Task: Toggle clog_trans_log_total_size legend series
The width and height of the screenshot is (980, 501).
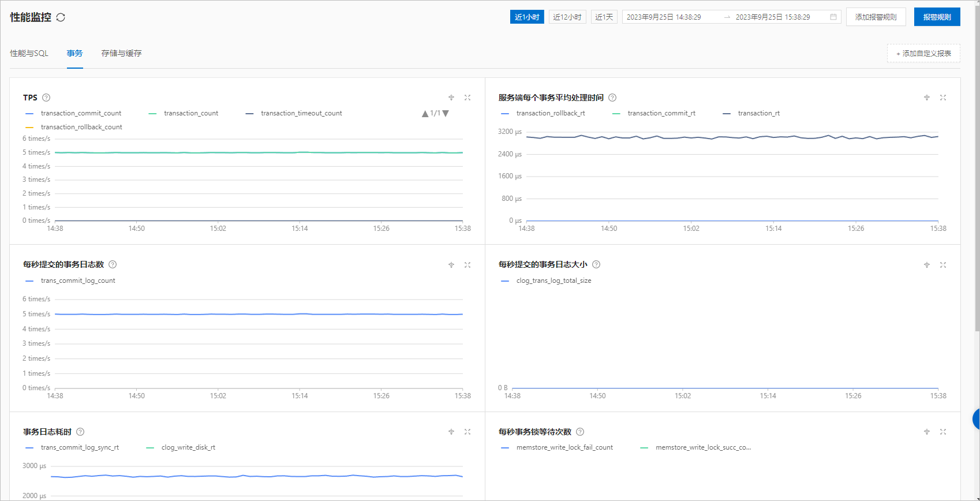Action: point(547,281)
